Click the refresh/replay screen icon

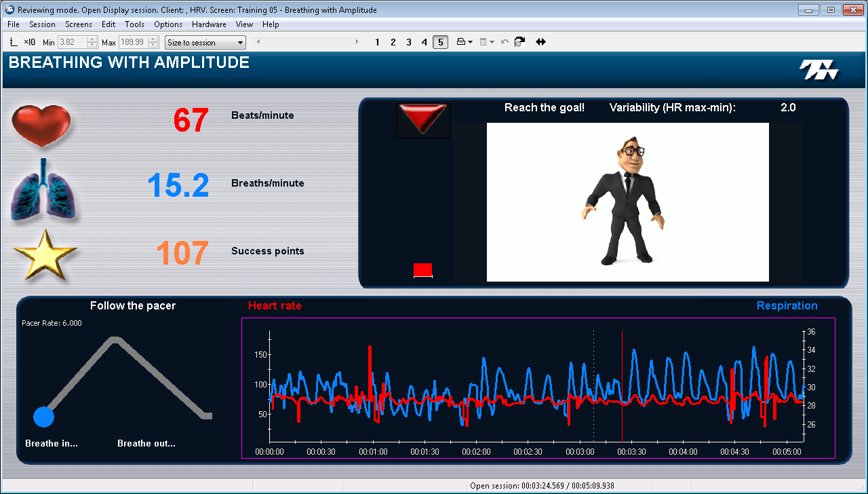click(x=519, y=42)
